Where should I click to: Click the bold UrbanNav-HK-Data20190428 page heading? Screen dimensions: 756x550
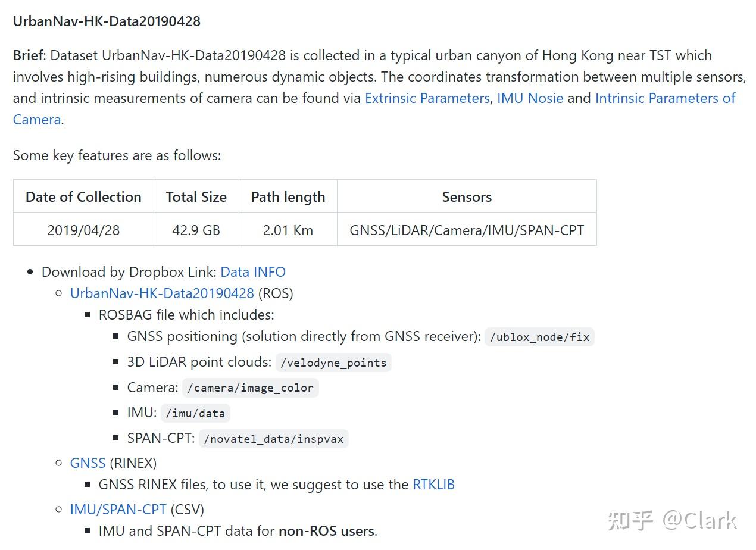click(107, 21)
